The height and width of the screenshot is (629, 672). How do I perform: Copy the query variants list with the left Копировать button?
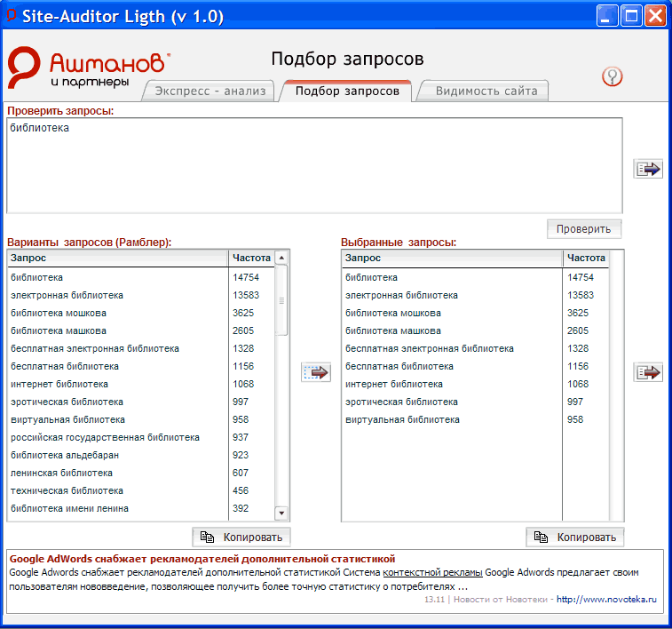pos(241,537)
